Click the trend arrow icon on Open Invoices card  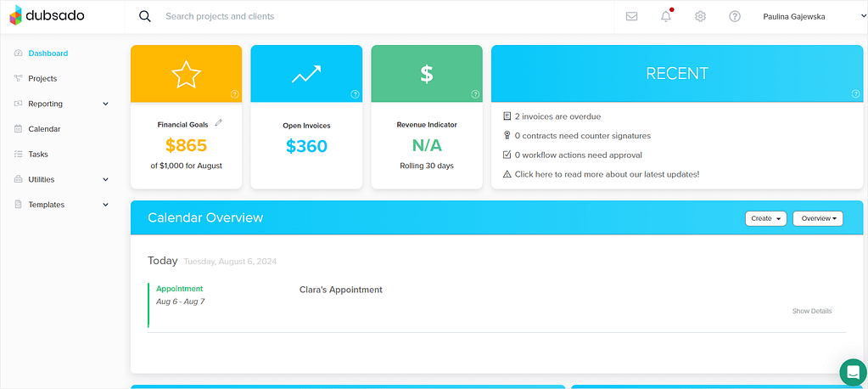[x=306, y=74]
